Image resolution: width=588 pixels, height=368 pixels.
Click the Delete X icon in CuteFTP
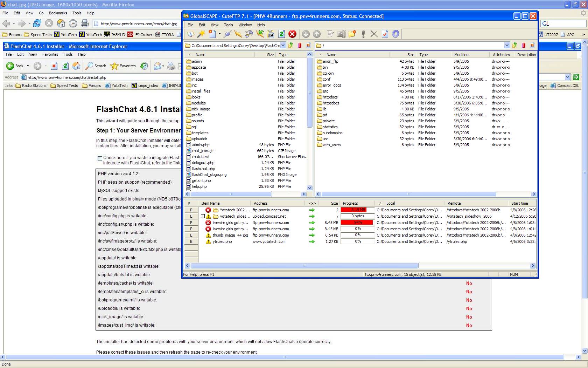374,34
